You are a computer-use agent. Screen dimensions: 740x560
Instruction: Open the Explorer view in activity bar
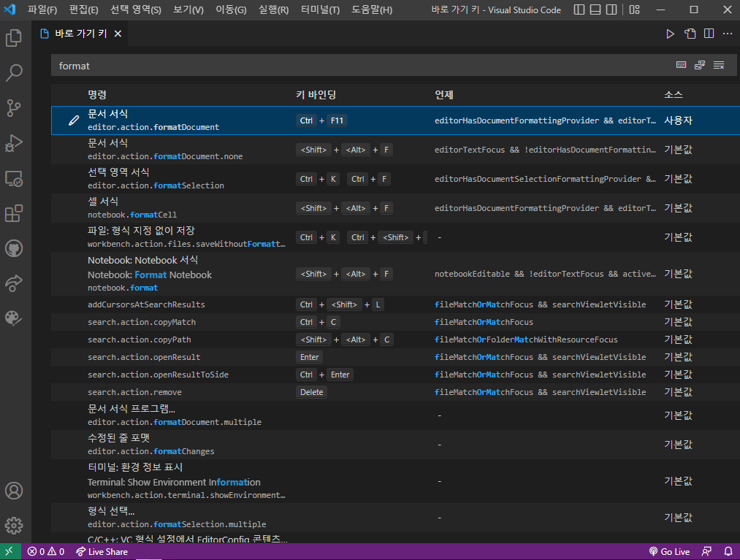(x=14, y=38)
